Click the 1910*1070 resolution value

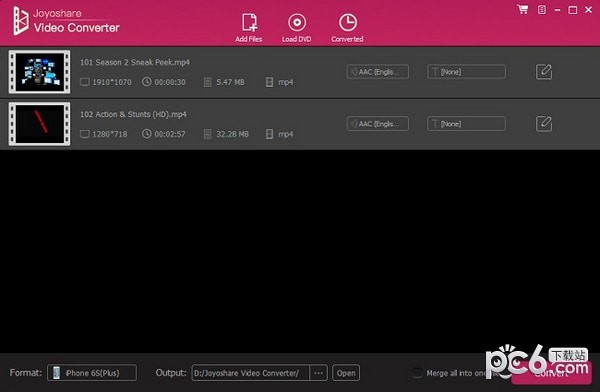(112, 82)
